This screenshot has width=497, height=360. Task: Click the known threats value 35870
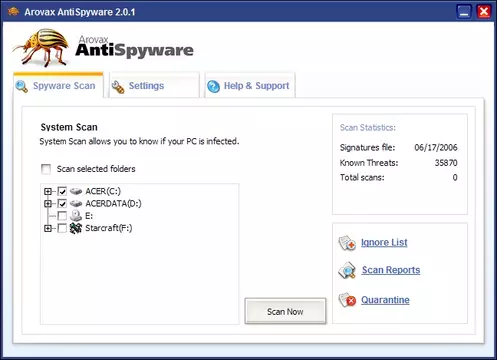pyautogui.click(x=446, y=163)
